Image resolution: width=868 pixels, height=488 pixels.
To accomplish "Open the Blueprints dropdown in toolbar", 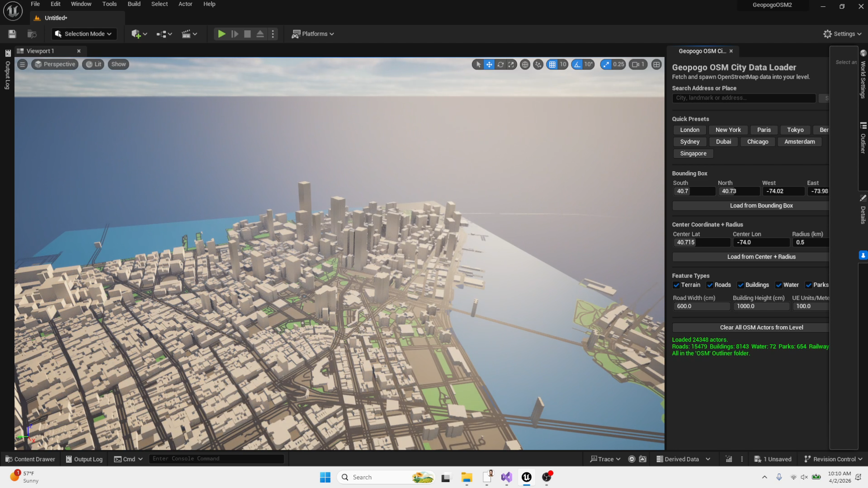I will point(164,34).
